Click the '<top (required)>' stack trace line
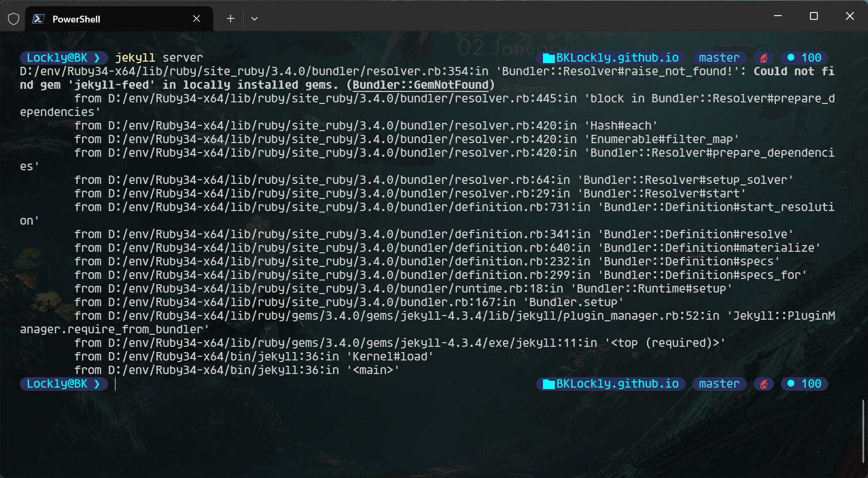 (400, 343)
